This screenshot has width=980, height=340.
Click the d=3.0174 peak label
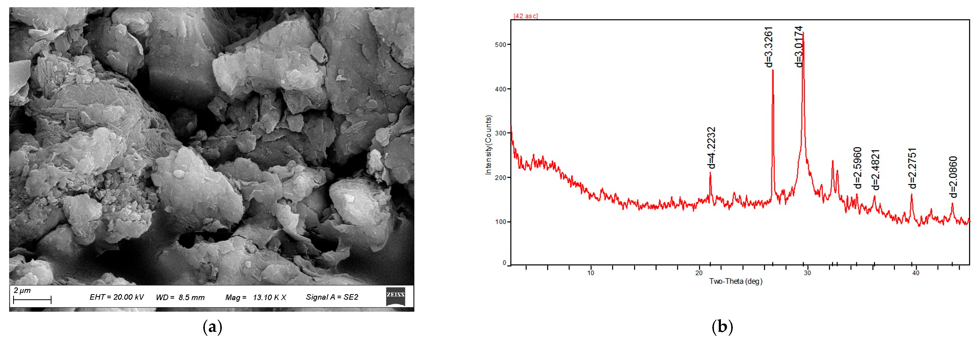coord(799,47)
